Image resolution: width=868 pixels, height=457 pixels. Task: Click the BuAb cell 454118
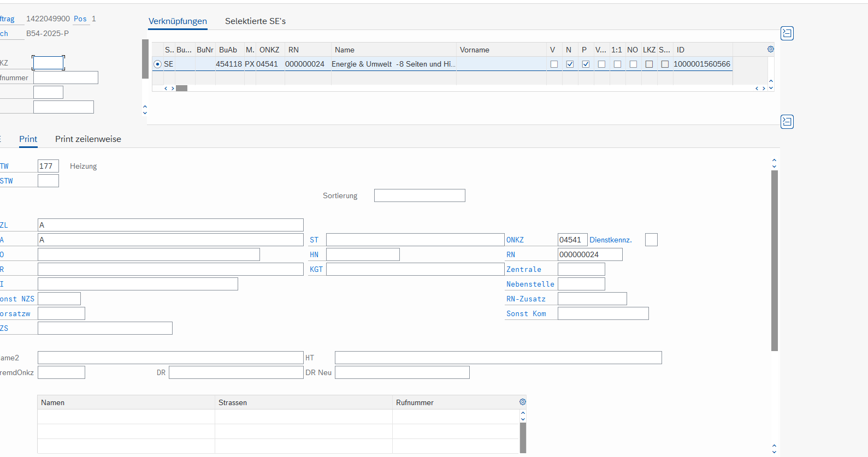point(229,64)
